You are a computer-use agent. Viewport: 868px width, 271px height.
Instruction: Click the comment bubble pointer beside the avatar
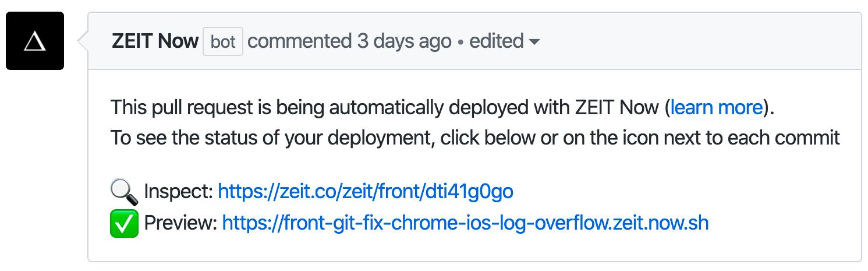(x=82, y=41)
